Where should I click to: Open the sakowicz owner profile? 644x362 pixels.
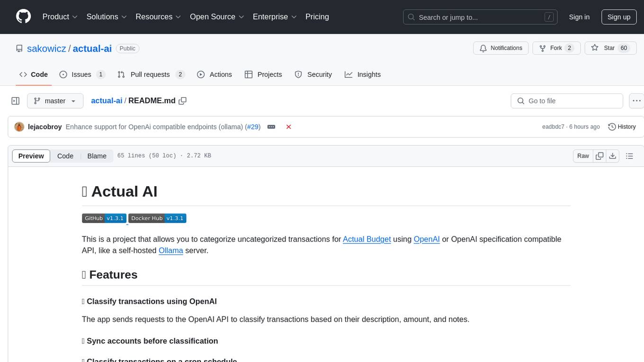tap(46, 48)
